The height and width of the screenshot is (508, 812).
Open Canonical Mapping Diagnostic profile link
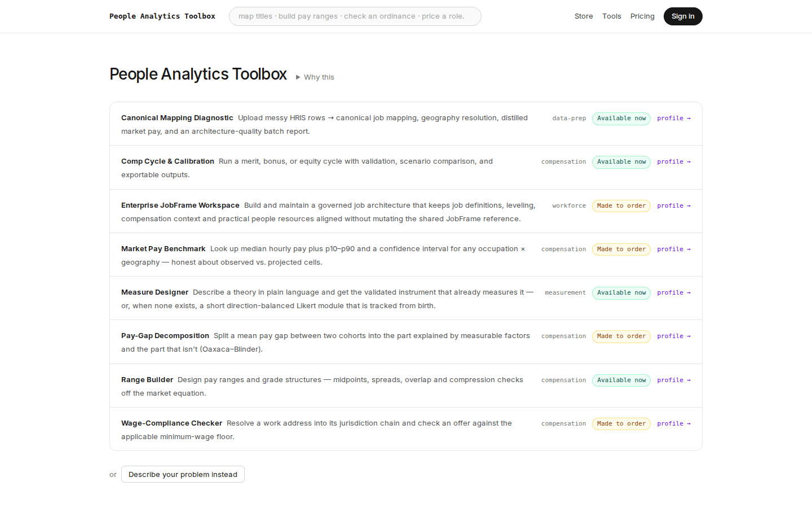674,119
